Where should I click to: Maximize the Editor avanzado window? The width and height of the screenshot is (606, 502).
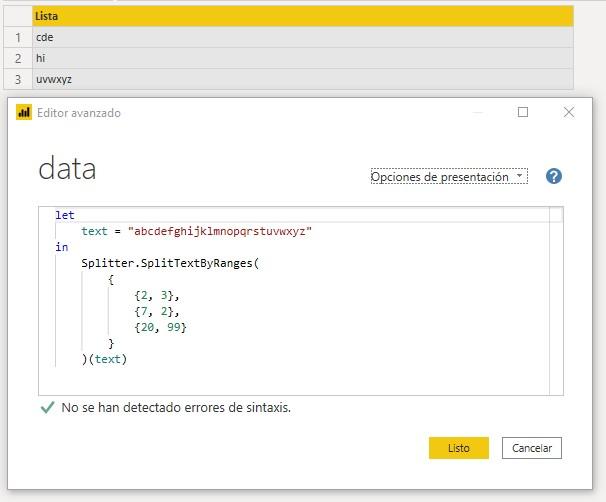coord(523,112)
